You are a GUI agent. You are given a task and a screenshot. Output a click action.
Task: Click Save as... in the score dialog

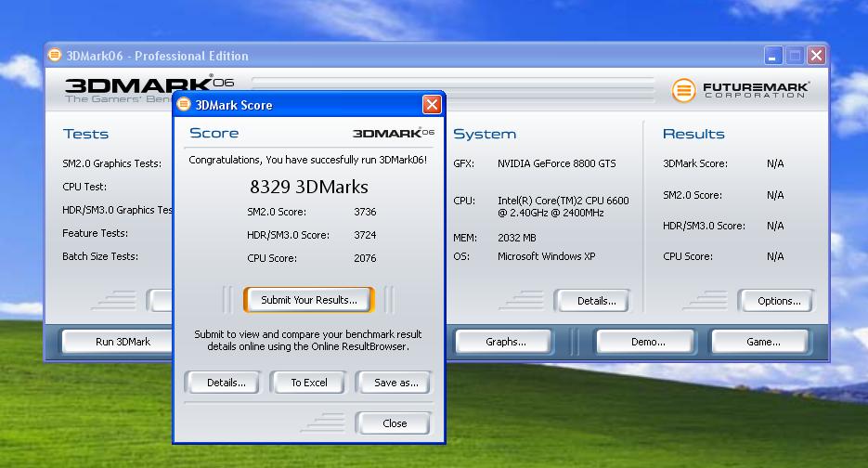394,383
